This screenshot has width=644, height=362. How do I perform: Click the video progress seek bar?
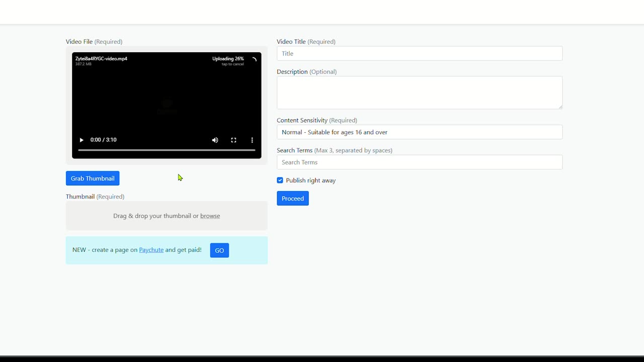tap(167, 150)
